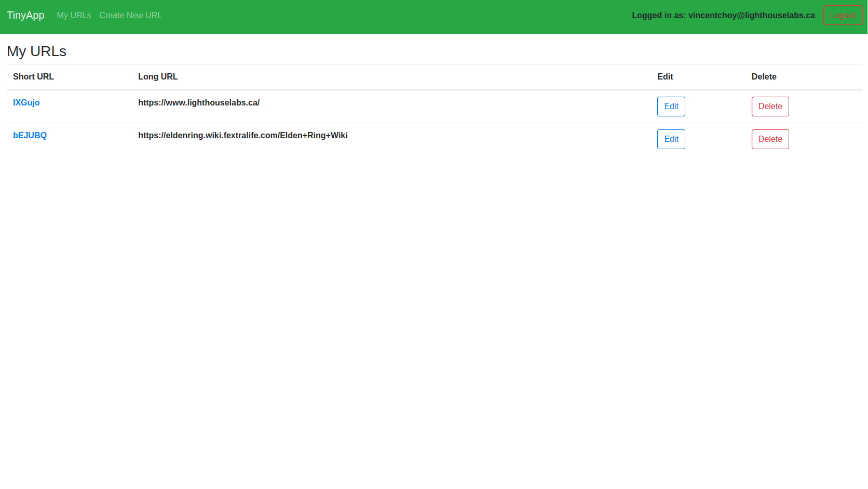This screenshot has width=868, height=489.
Task: Edit the lighthouselabs.ca URL entry
Action: click(671, 106)
